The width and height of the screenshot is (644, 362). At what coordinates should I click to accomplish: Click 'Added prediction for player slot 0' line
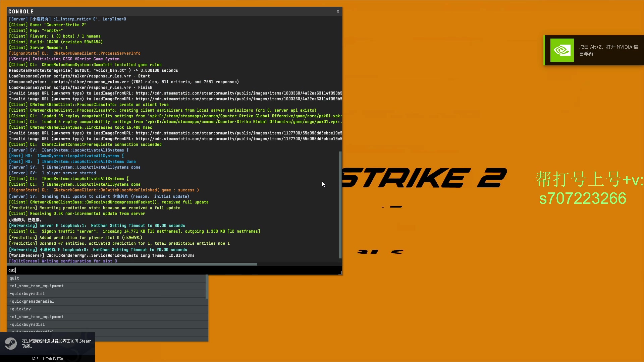tap(76, 238)
